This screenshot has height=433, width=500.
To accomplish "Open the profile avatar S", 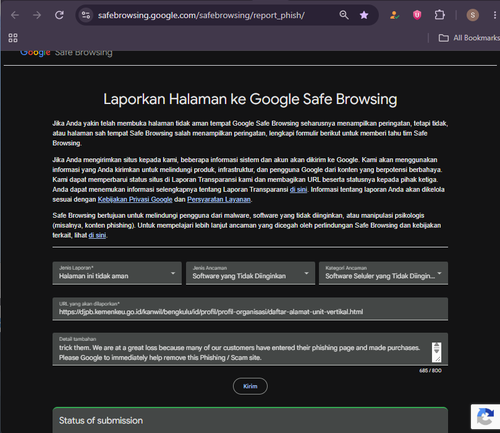I will (x=472, y=15).
